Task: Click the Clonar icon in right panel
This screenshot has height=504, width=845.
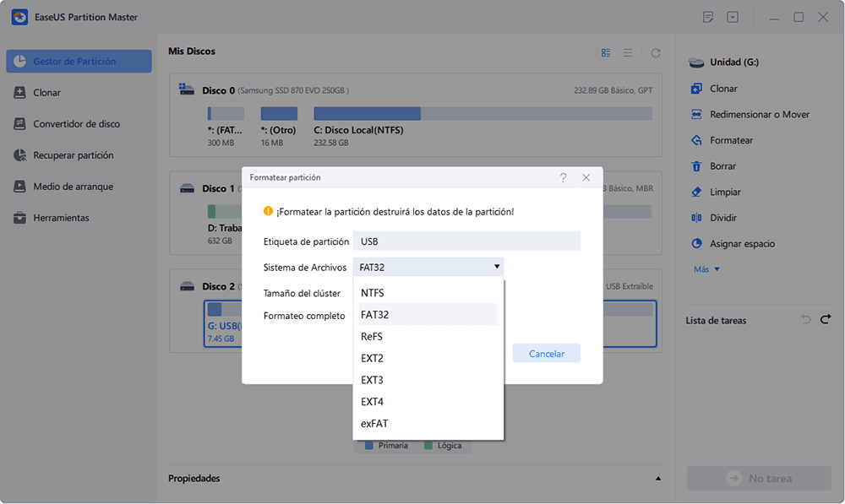Action: tap(696, 89)
